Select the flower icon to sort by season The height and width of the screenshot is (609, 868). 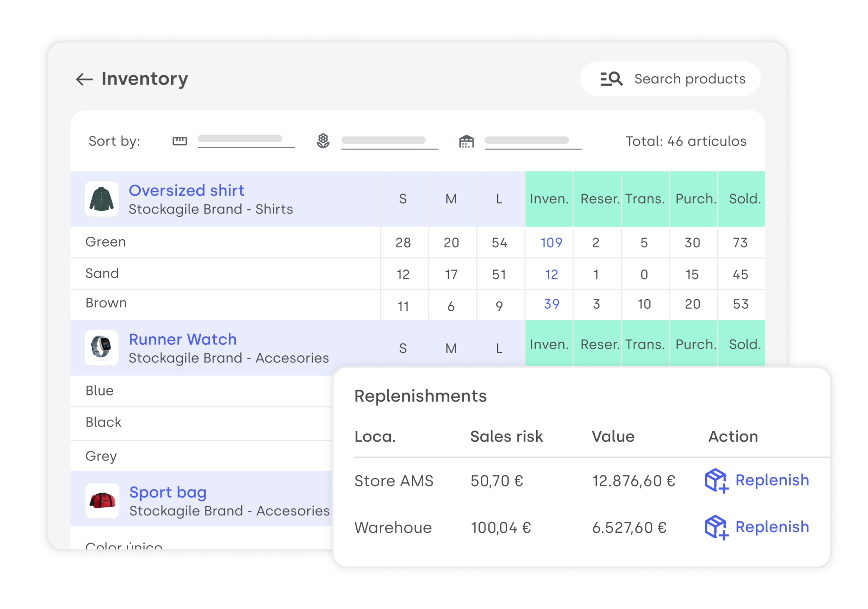[x=323, y=141]
